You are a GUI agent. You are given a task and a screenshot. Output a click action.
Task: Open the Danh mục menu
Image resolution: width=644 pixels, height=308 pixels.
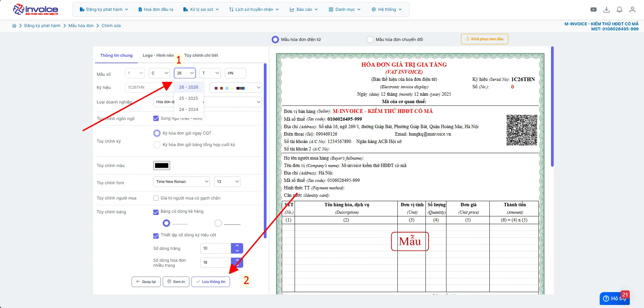pyautogui.click(x=344, y=9)
